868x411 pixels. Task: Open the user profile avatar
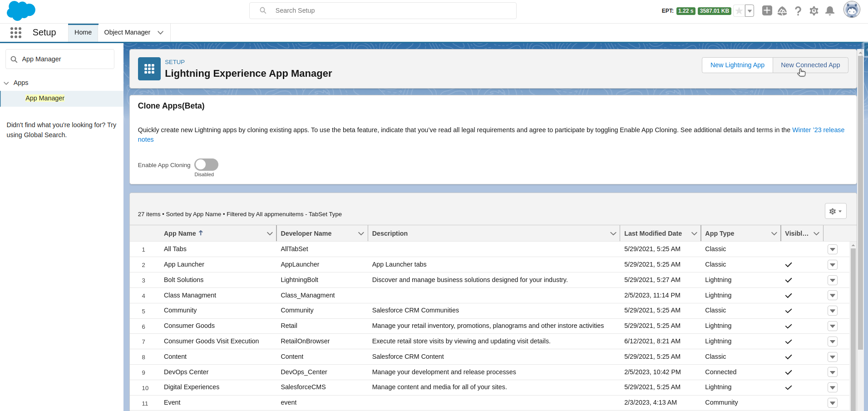(852, 10)
